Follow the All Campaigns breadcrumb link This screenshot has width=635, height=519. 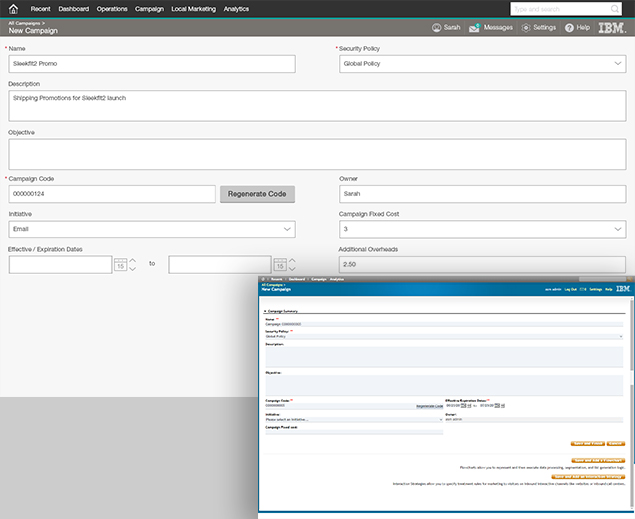pos(24,23)
